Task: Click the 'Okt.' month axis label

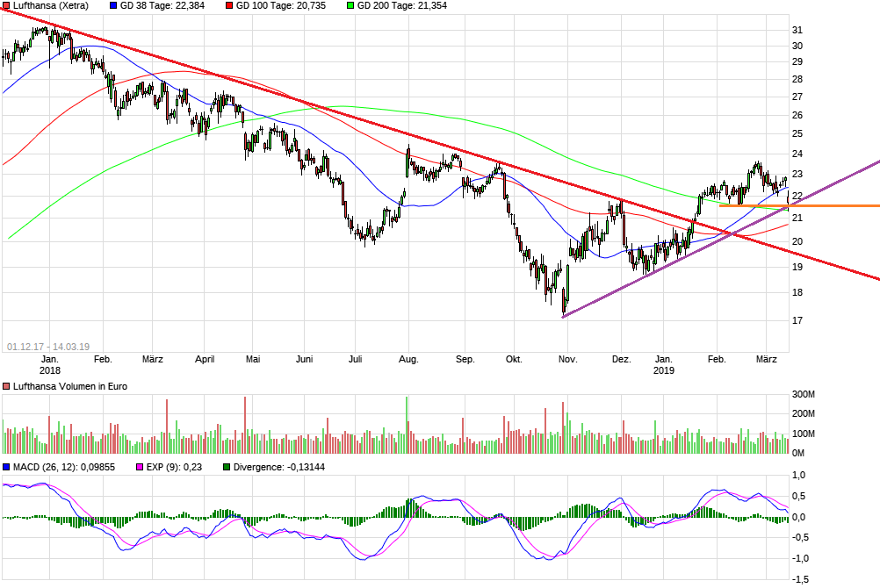Action: pos(514,359)
